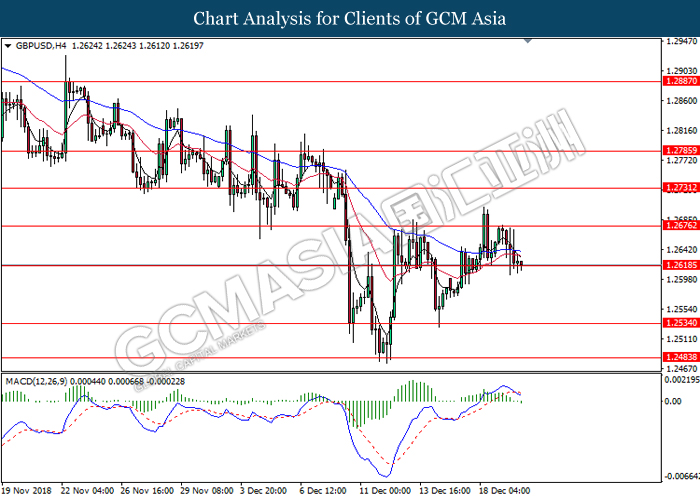Viewport: 700px width, 500px height.
Task: Click the 1.29030 price axis value
Action: tap(681, 71)
